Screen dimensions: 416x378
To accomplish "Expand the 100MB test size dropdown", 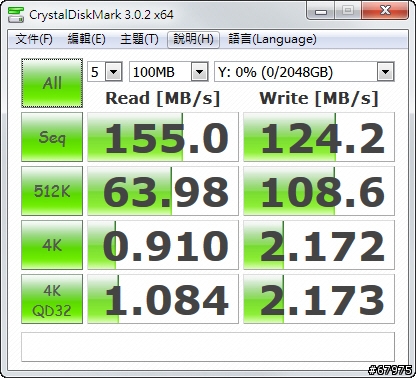I will 199,72.
